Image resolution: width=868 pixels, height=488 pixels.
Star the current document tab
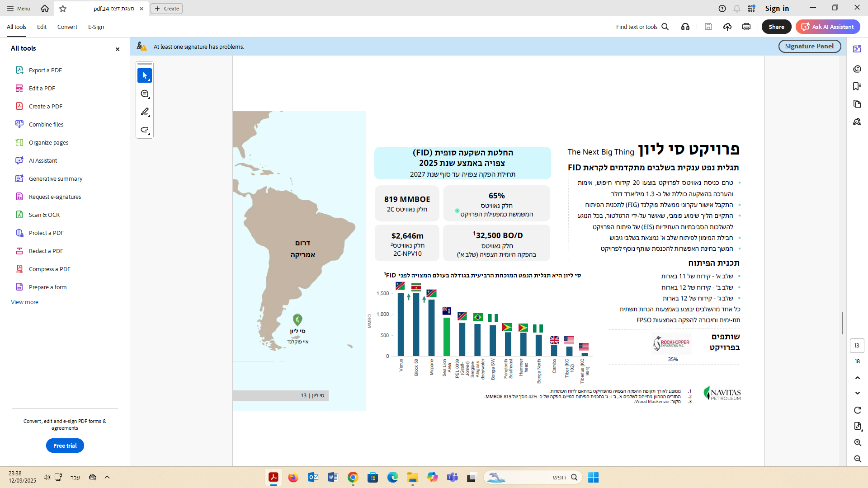pos(63,9)
